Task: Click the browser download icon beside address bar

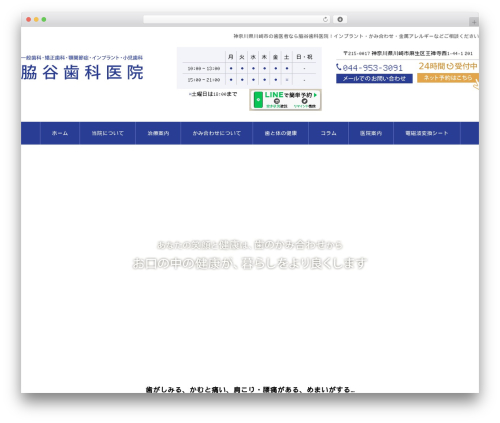Action: coord(340,19)
